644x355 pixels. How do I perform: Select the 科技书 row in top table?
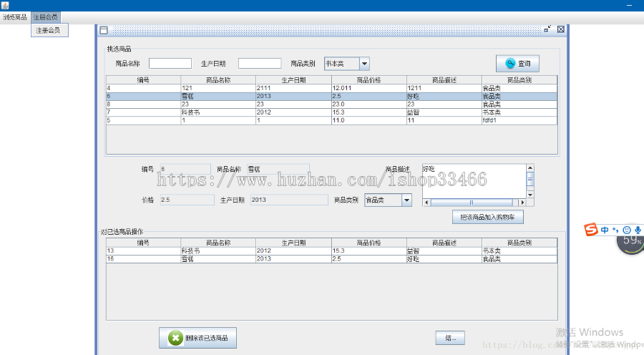[x=332, y=112]
